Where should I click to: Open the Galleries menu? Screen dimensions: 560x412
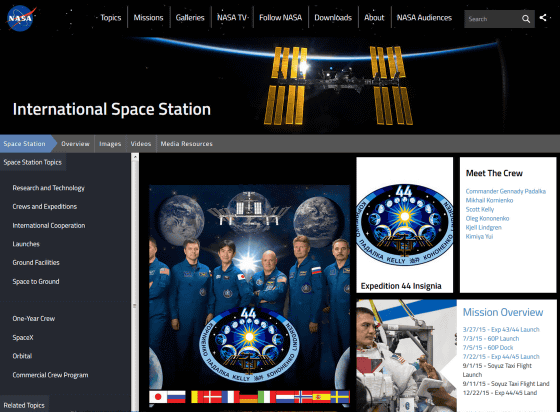click(190, 17)
